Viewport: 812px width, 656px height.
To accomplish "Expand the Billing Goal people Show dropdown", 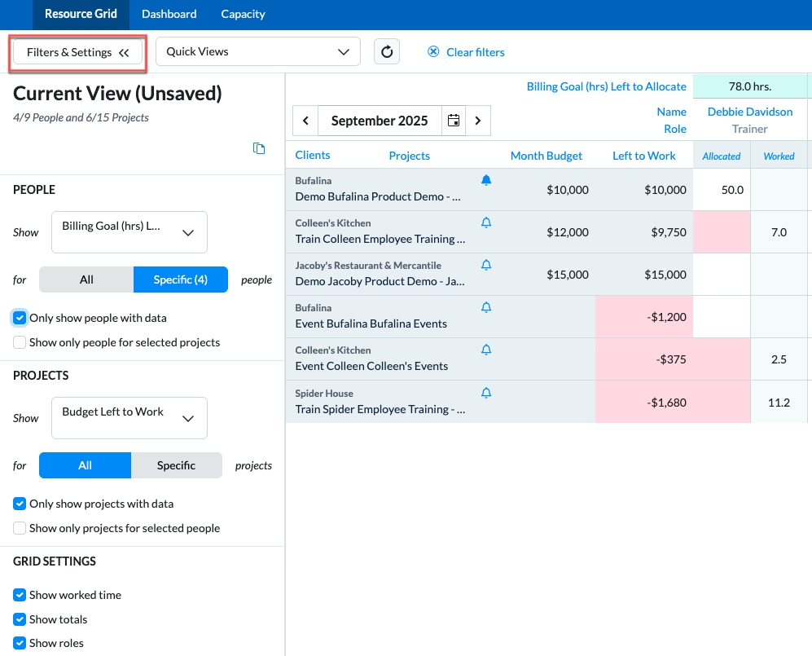I will tap(129, 232).
